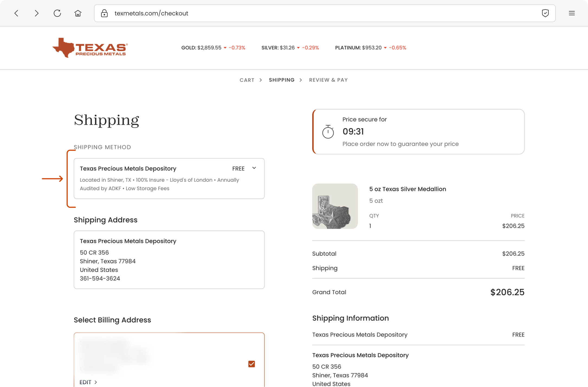Open the shield protection icon in address bar
This screenshot has height=387, width=588.
[x=545, y=13]
